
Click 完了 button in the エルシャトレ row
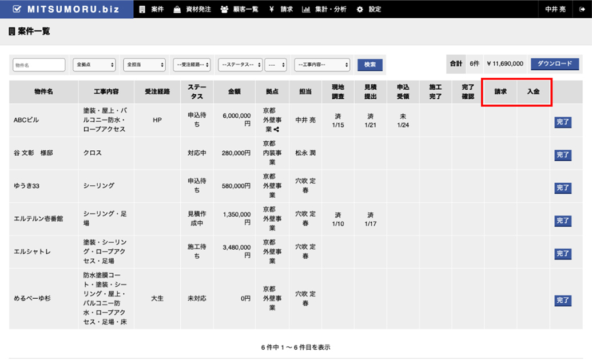(x=562, y=253)
